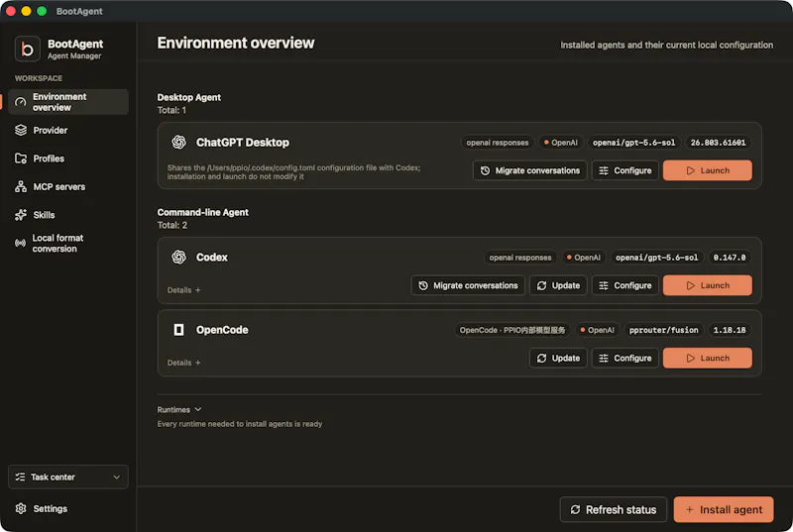
Task: Click ChatGPT Desktop openai/gpt-5.6-sol tag
Action: click(x=633, y=143)
